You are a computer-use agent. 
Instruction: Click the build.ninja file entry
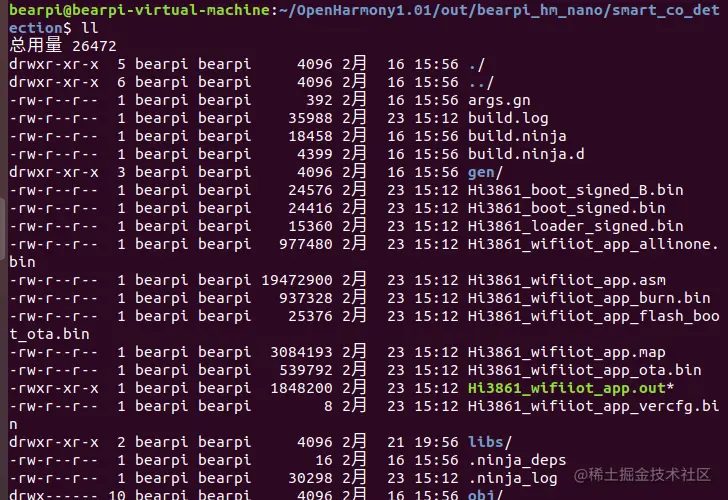(x=517, y=136)
